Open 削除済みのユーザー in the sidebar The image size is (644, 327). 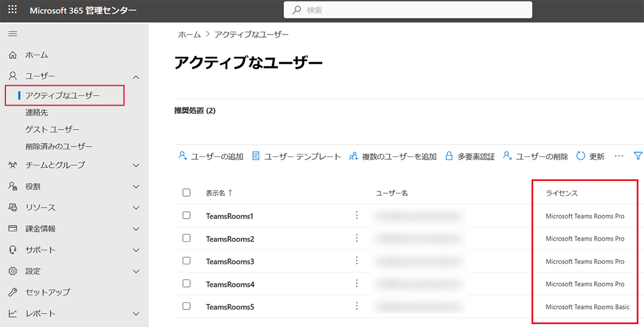(x=58, y=146)
